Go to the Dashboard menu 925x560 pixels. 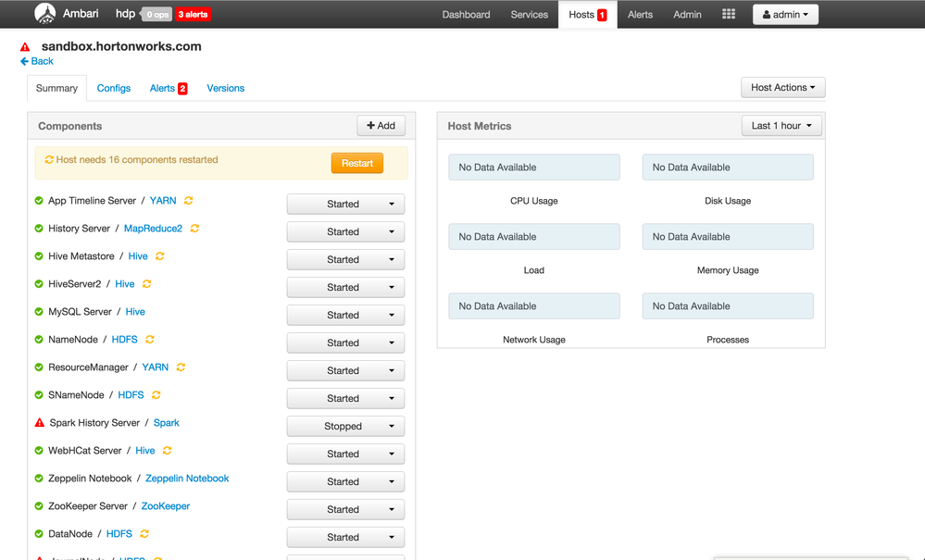pos(466,15)
